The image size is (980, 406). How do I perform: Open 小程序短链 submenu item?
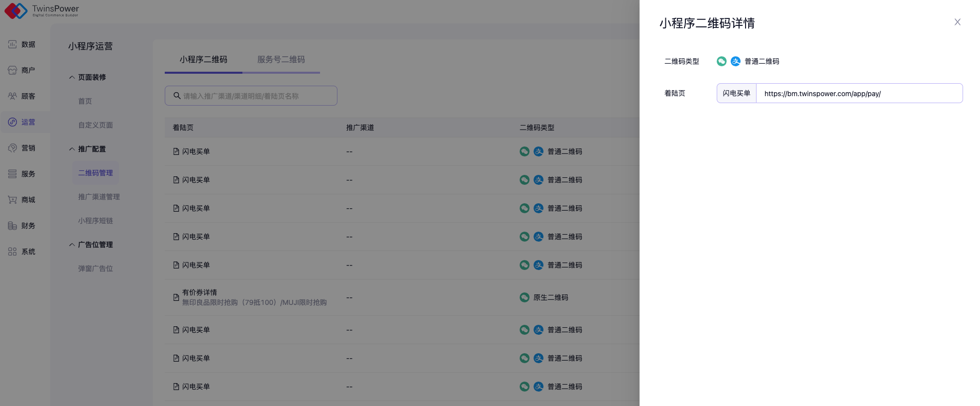[95, 221]
